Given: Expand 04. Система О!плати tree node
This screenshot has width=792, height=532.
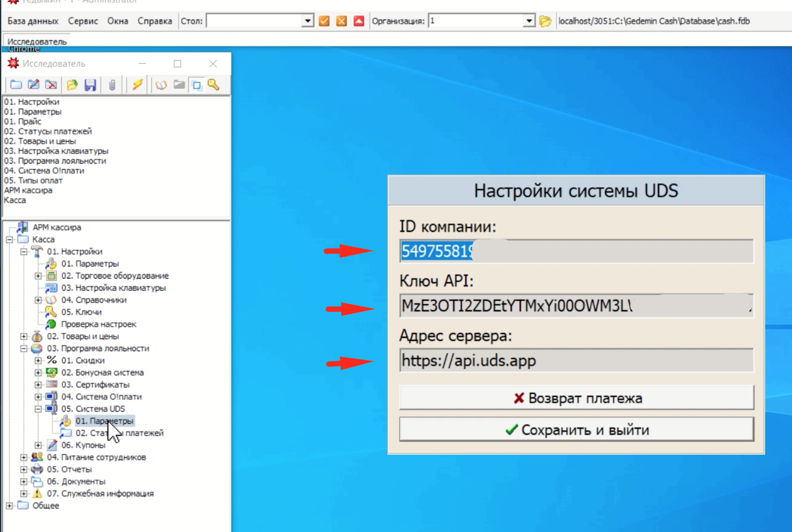Looking at the screenshot, I should (38, 397).
